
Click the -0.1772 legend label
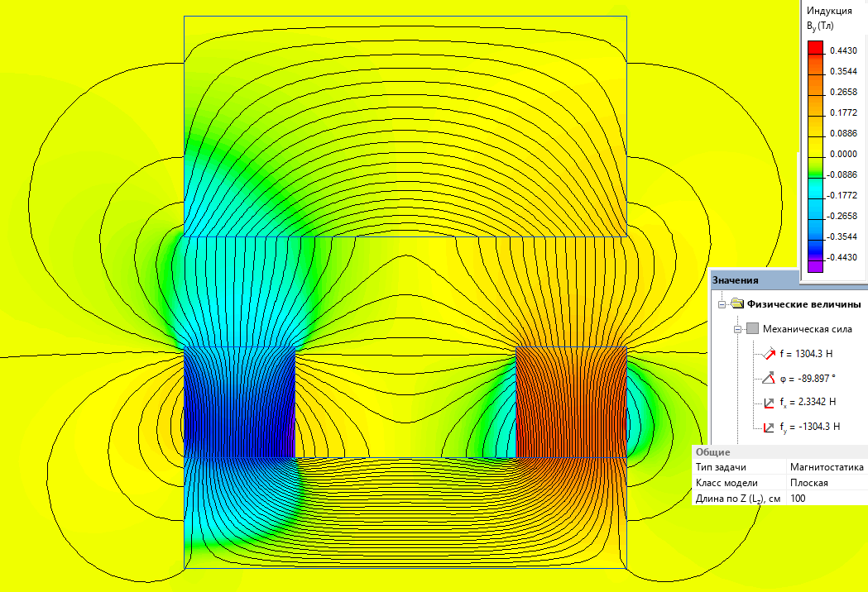click(842, 195)
